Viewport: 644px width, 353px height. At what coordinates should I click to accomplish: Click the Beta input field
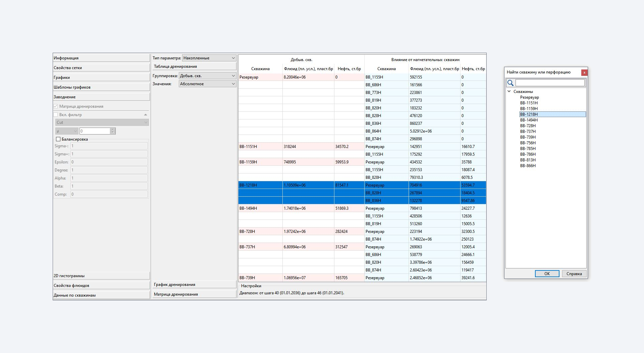point(109,186)
